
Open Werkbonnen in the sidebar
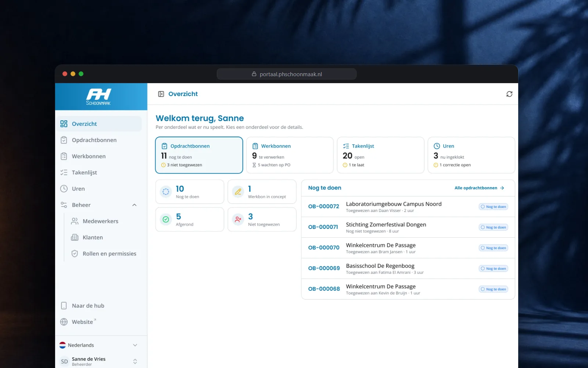click(98, 156)
